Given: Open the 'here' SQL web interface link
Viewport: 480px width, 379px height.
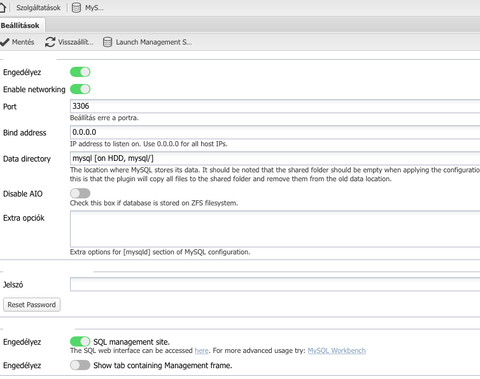Looking at the screenshot, I should click(x=202, y=351).
